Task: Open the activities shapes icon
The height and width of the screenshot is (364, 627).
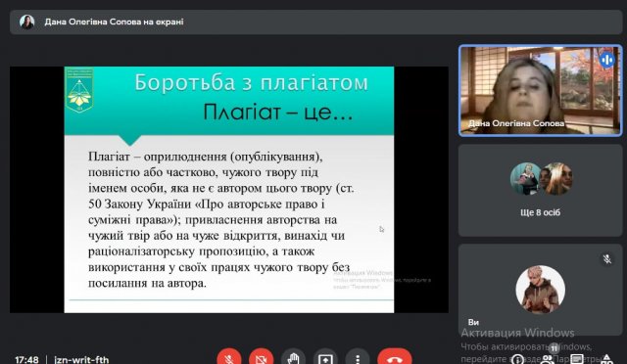Action: click(606, 359)
